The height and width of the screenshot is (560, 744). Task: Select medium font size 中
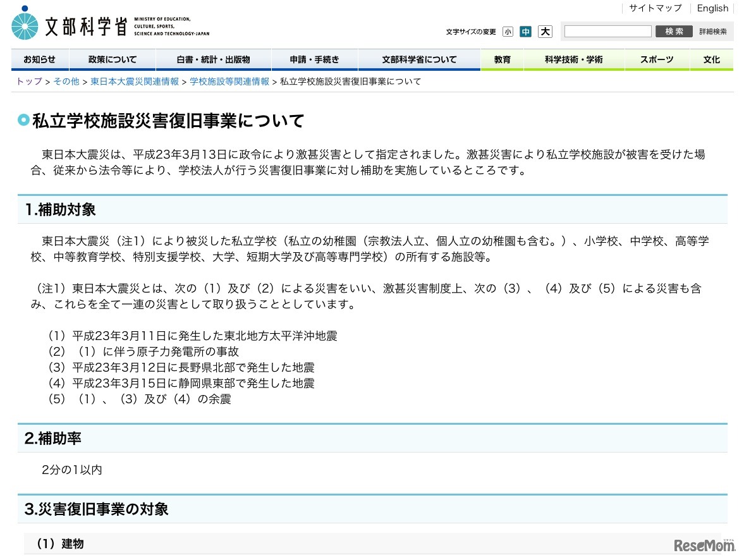click(x=525, y=30)
